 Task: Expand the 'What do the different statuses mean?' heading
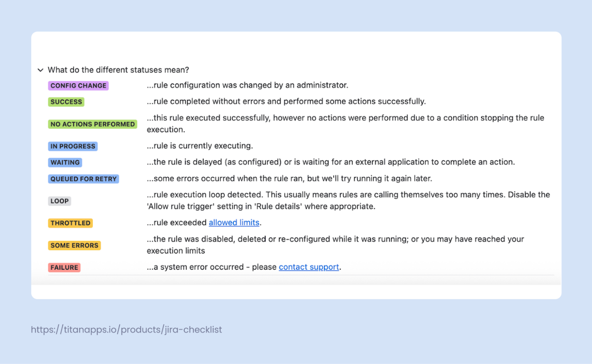(118, 70)
